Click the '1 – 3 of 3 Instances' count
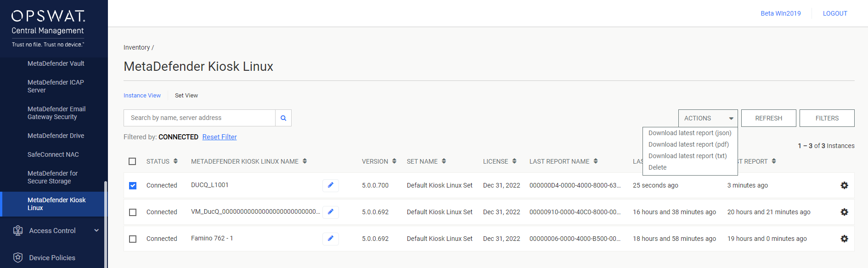 pos(826,146)
